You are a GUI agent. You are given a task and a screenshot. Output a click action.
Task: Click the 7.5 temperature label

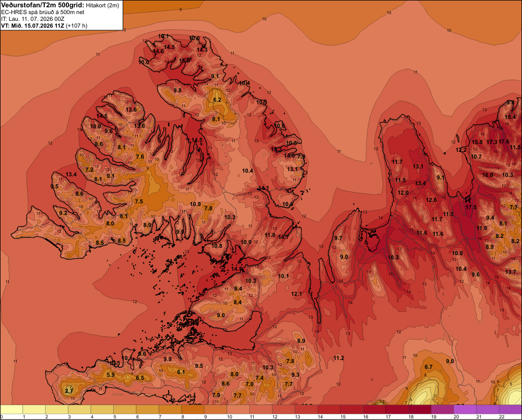pyautogui.click(x=139, y=201)
